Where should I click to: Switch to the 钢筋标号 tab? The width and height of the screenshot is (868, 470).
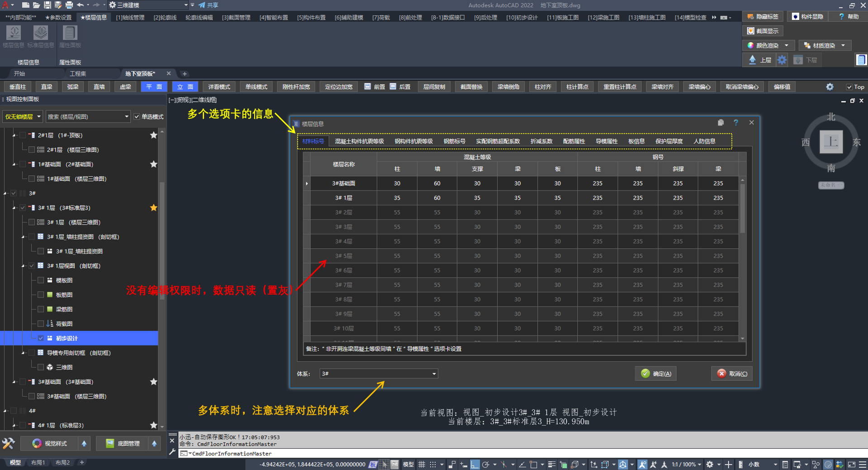click(454, 141)
